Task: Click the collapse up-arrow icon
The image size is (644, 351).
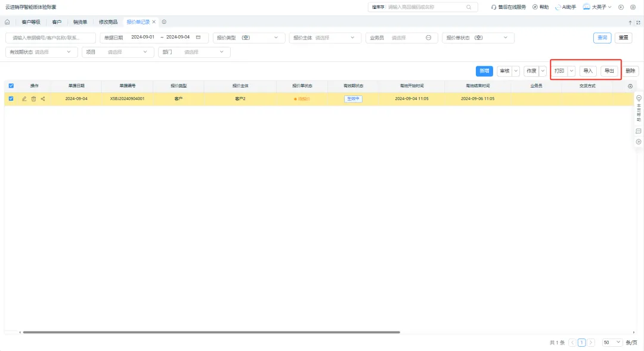Action: [630, 23]
